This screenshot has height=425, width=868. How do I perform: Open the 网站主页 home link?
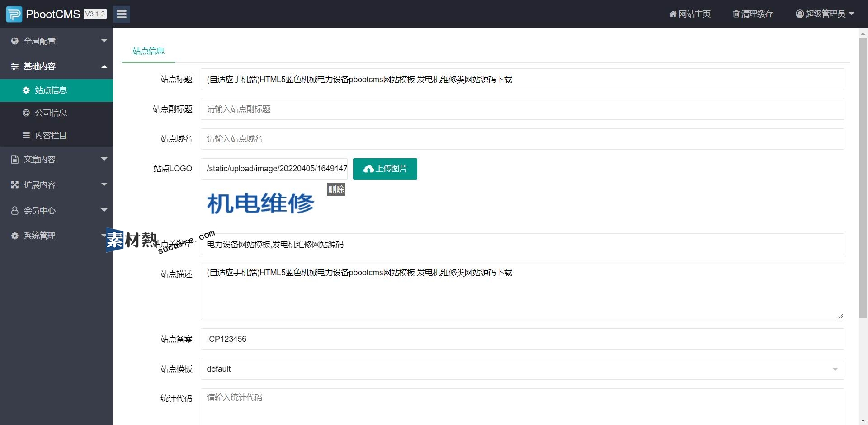tap(690, 14)
